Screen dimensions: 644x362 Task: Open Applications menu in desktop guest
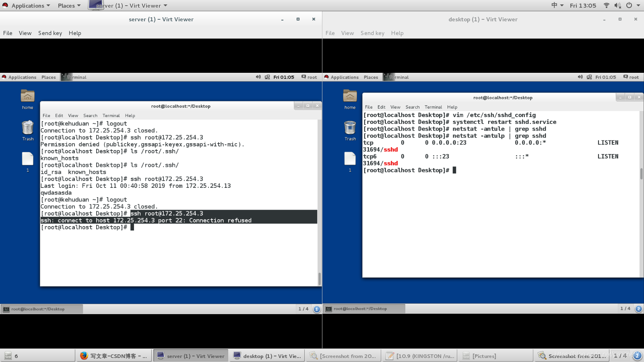[341, 77]
